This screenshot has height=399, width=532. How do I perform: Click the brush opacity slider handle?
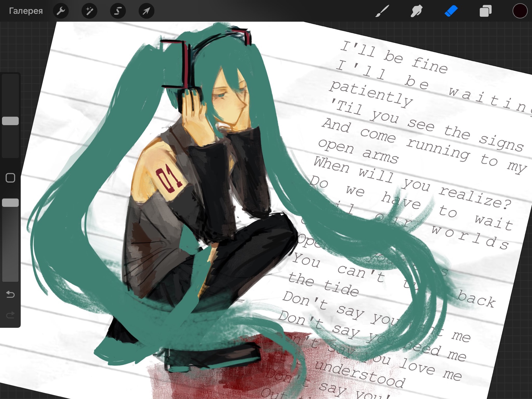click(10, 203)
